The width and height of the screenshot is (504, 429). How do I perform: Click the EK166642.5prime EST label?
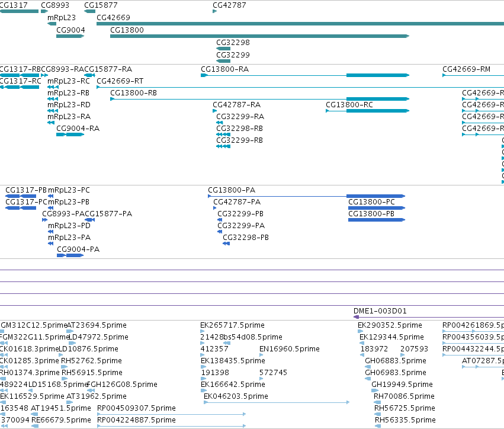pyautogui.click(x=233, y=385)
